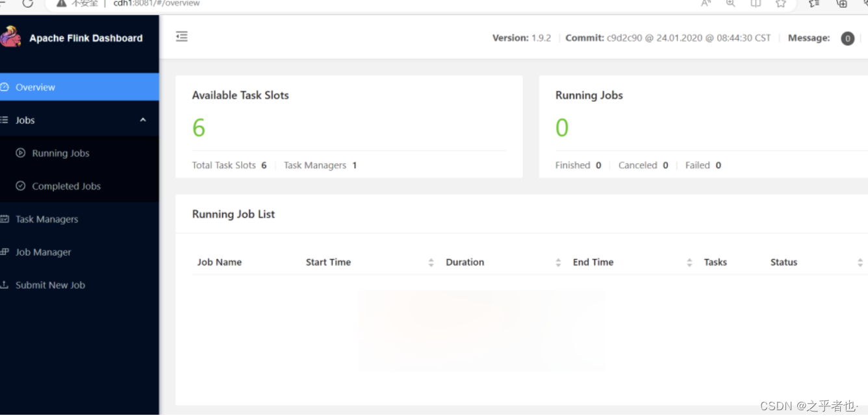Click the Apache Flink squirrel logo
The height and width of the screenshot is (418, 868).
pyautogui.click(x=10, y=37)
